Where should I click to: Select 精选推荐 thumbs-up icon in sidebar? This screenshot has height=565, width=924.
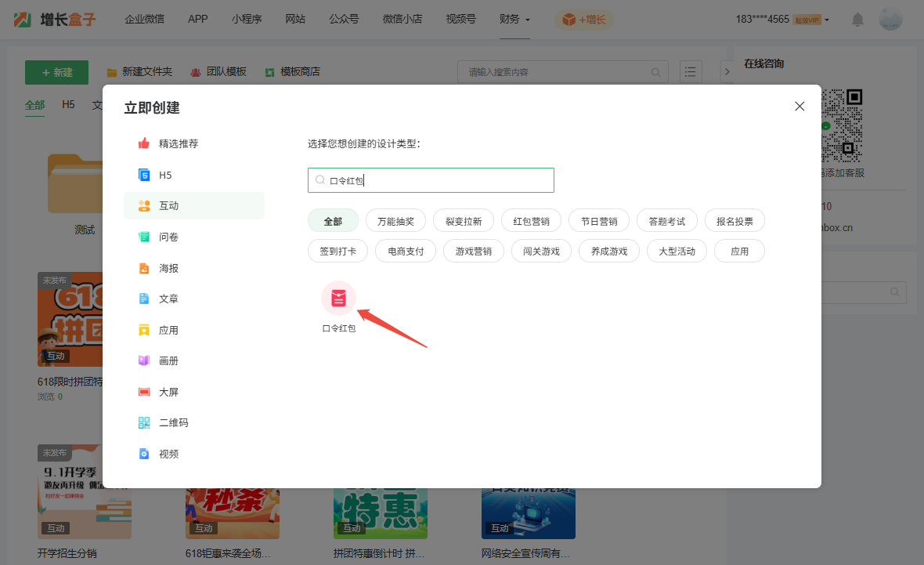pyautogui.click(x=144, y=143)
